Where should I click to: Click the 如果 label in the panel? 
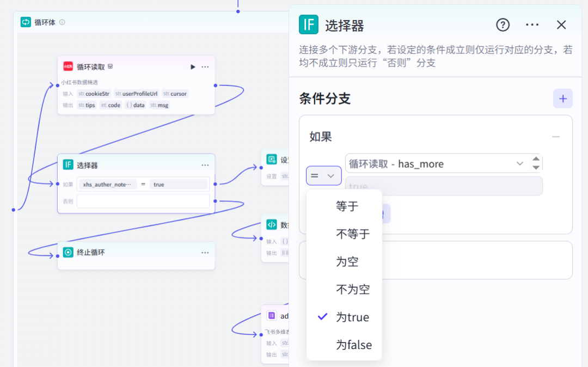[321, 137]
